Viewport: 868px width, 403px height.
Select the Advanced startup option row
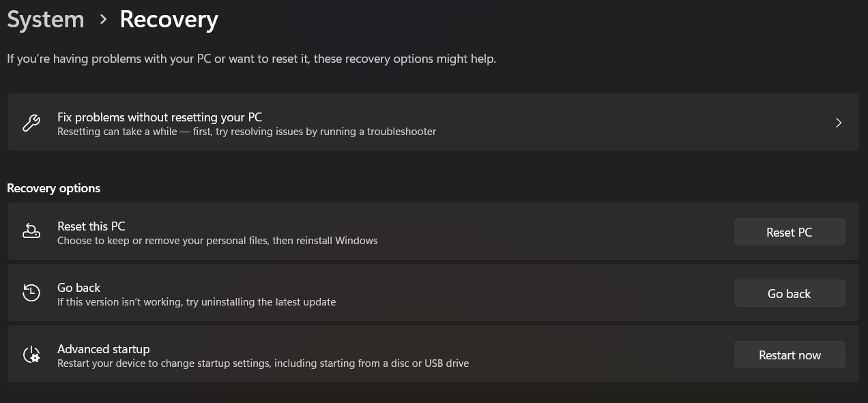click(x=341, y=354)
